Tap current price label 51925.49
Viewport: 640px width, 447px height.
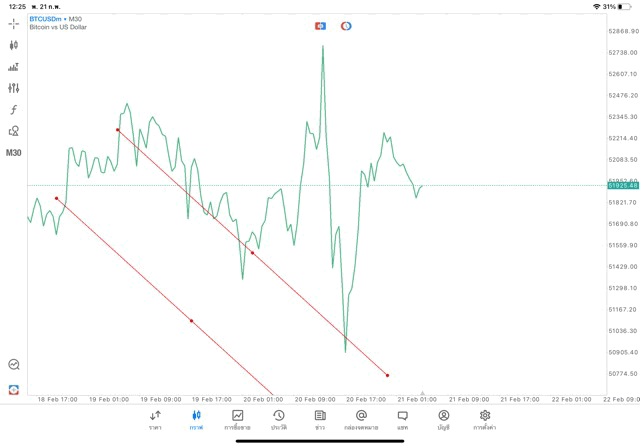pos(621,186)
